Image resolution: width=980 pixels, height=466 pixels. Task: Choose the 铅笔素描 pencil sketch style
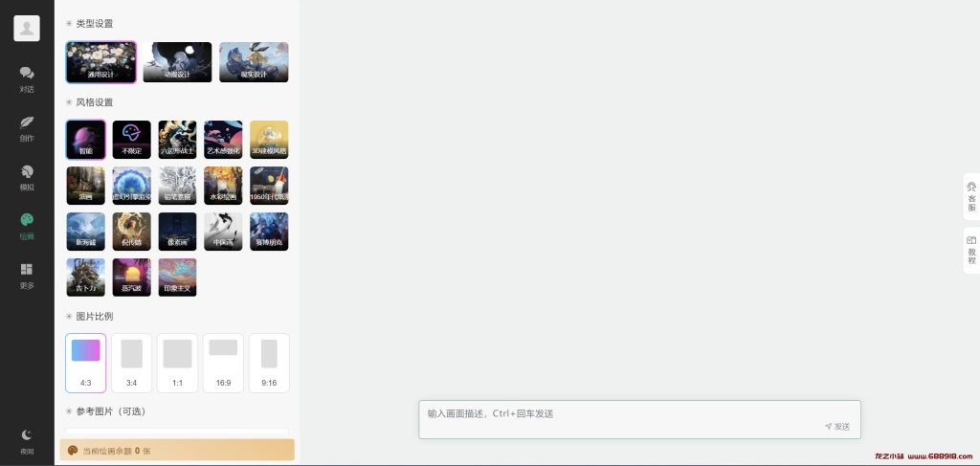pyautogui.click(x=177, y=186)
